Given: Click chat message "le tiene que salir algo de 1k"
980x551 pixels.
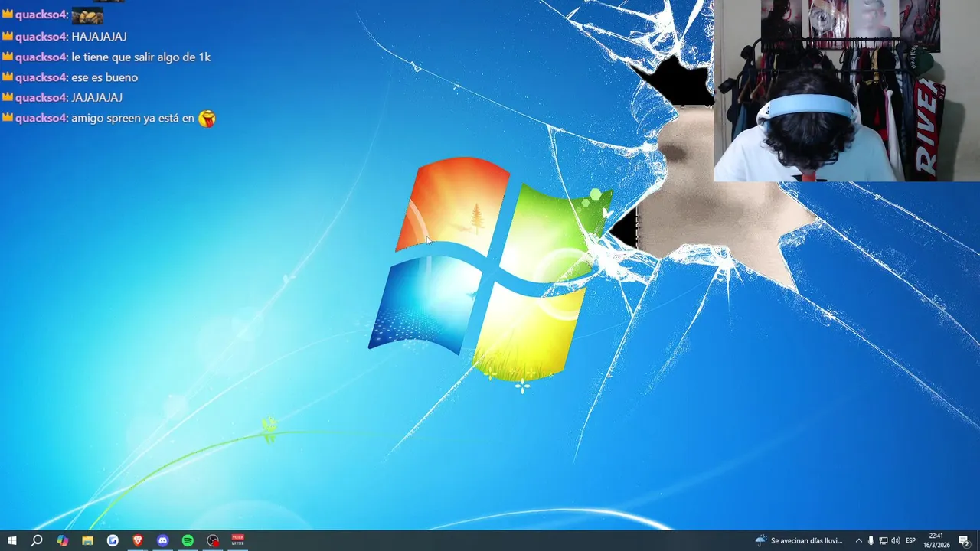Looking at the screenshot, I should (141, 57).
